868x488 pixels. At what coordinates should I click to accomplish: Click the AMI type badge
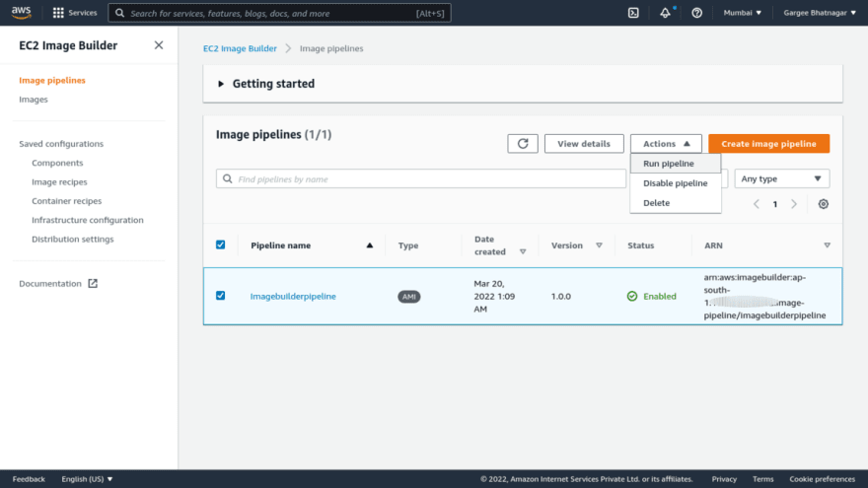pyautogui.click(x=409, y=297)
